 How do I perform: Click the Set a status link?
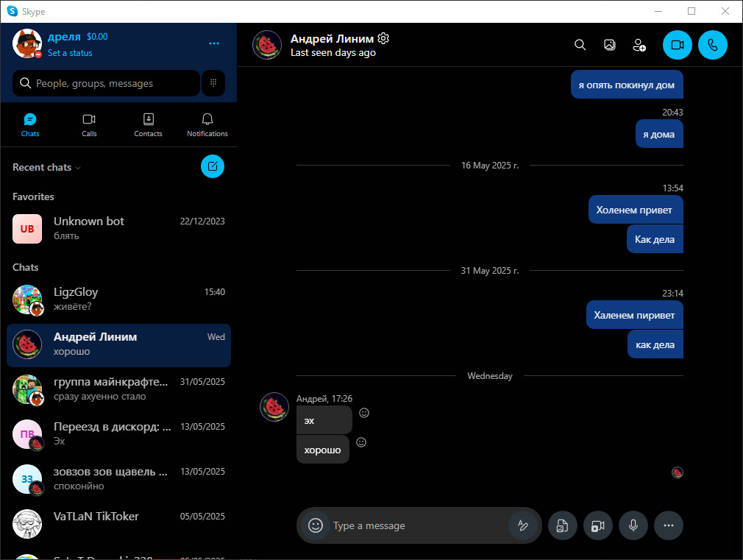point(70,53)
